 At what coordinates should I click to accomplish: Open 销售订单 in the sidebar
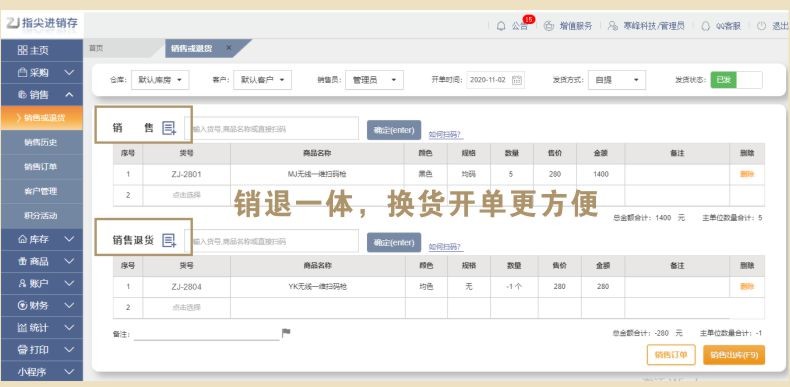point(42,167)
